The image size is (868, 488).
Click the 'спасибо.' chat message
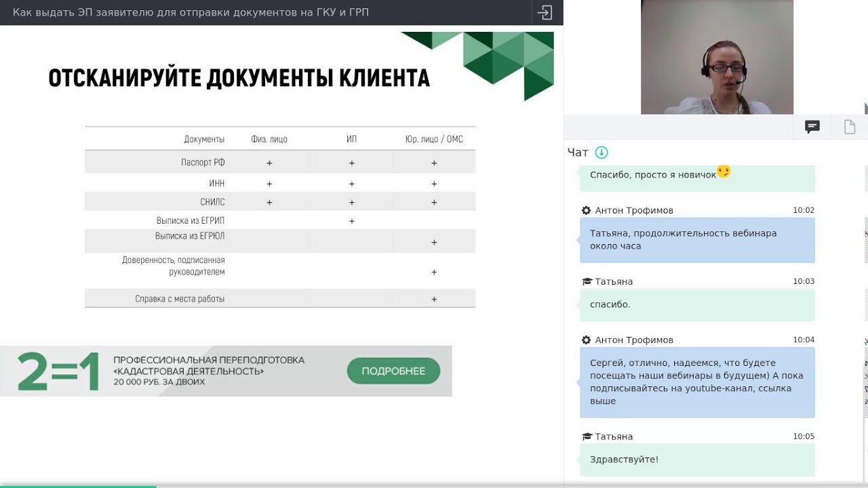(x=697, y=304)
